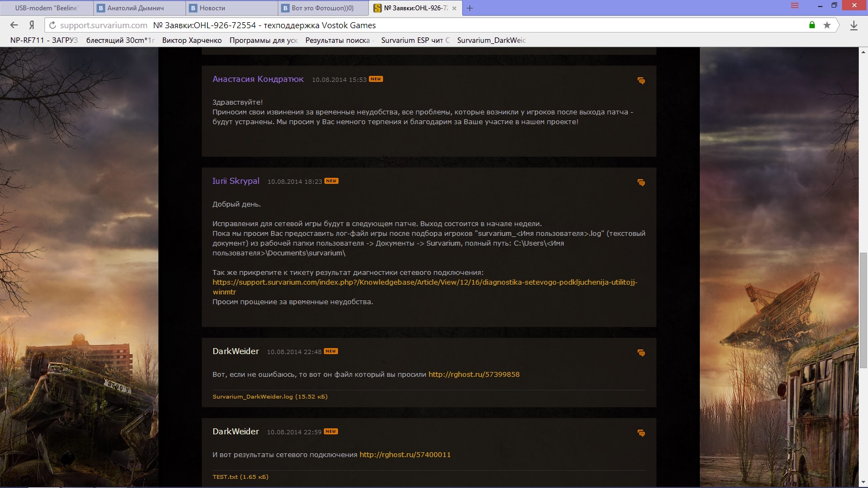This screenshot has width=868, height=488.
Task: Click scrollbar up arrow
Action: 863,52
